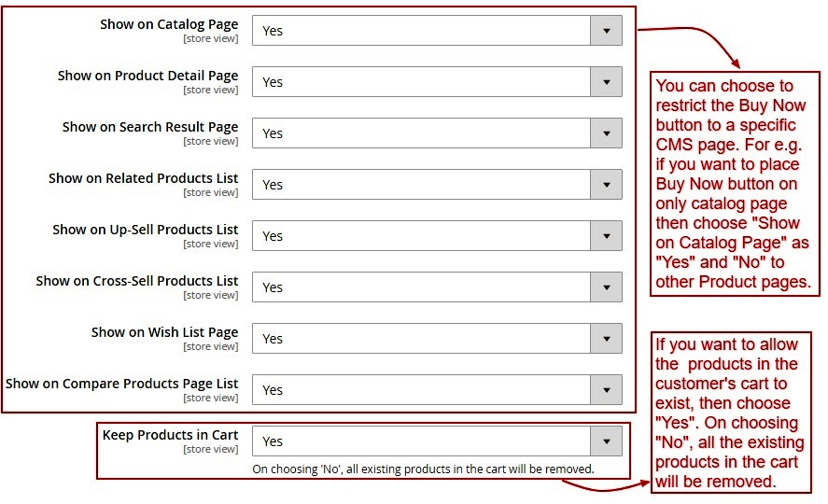This screenshot has width=828, height=504.
Task: Click arrow on Wish List Page select
Action: tap(606, 339)
